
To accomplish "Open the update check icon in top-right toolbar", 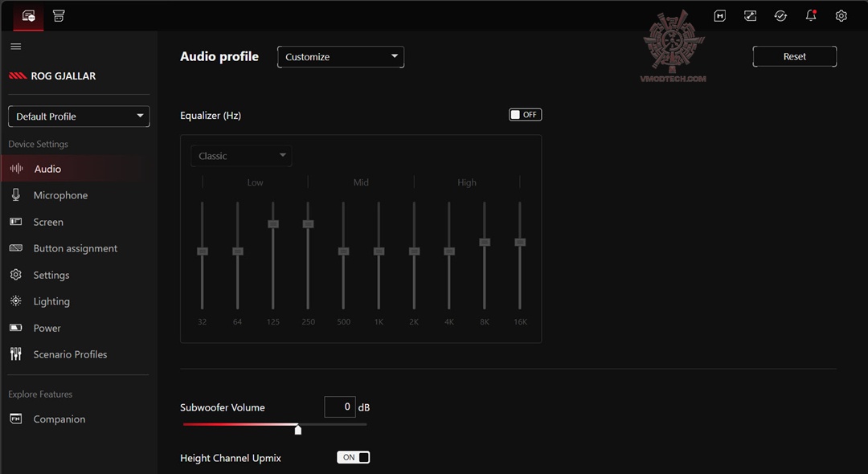I will point(780,16).
